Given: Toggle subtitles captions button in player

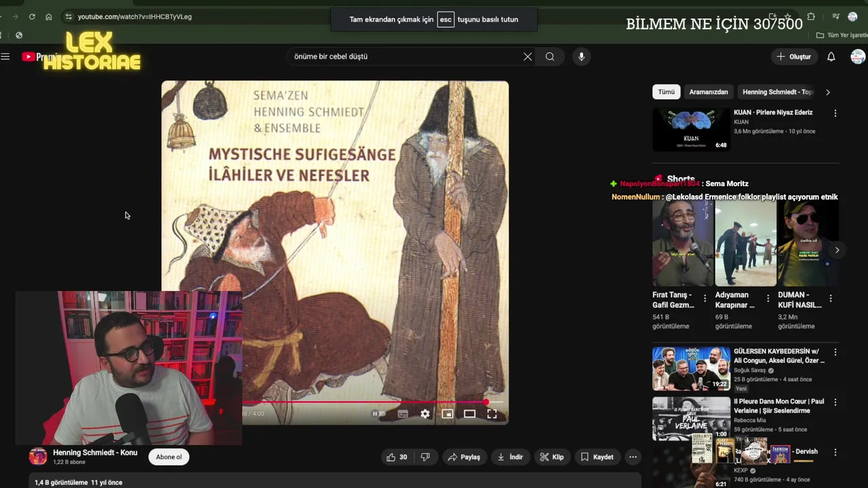Looking at the screenshot, I should (403, 413).
